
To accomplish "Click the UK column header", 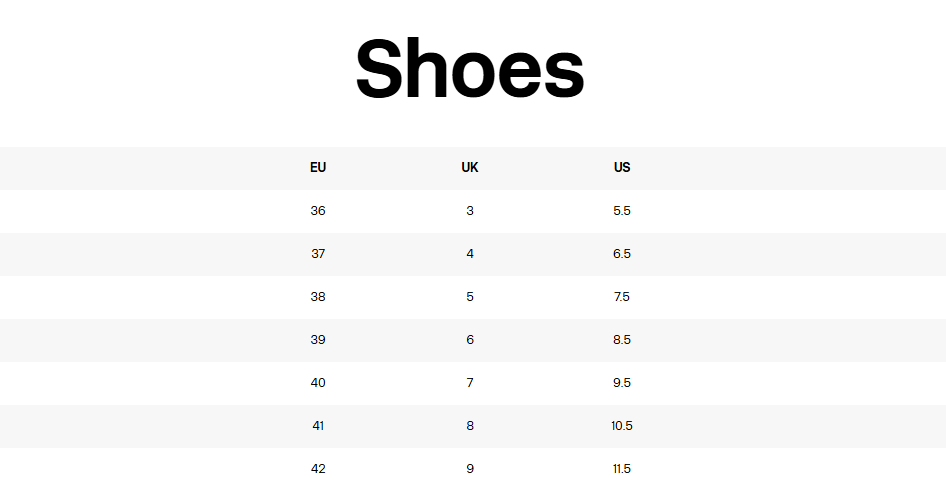I will (x=470, y=168).
